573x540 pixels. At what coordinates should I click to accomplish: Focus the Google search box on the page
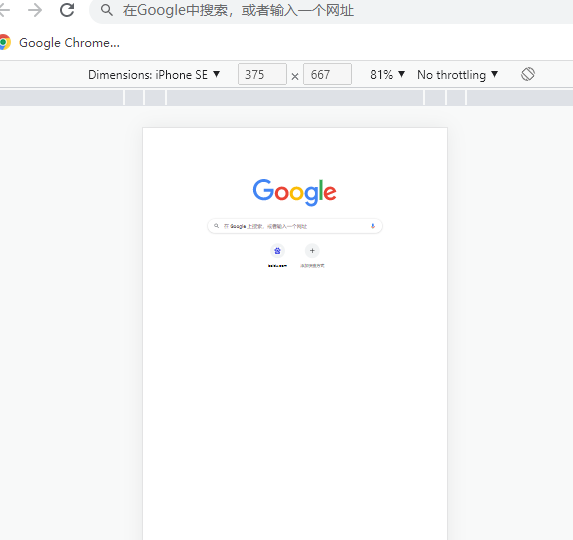(295, 226)
